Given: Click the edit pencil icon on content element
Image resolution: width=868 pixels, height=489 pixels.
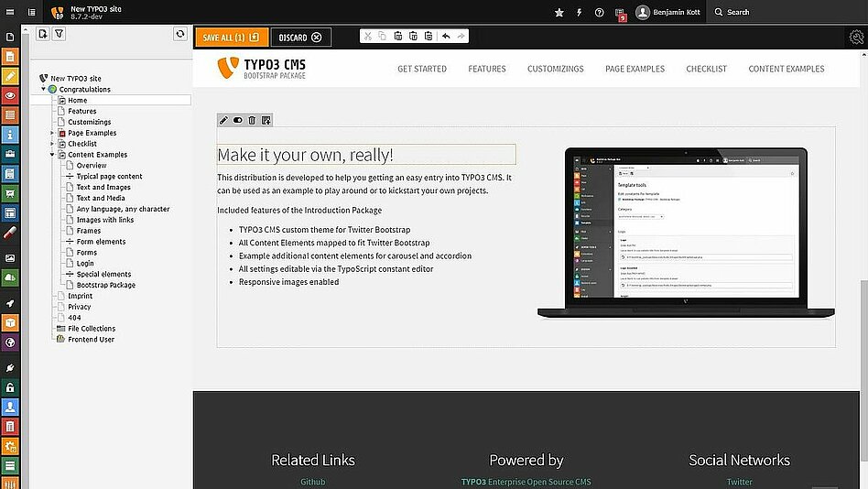Looking at the screenshot, I should pyautogui.click(x=223, y=120).
